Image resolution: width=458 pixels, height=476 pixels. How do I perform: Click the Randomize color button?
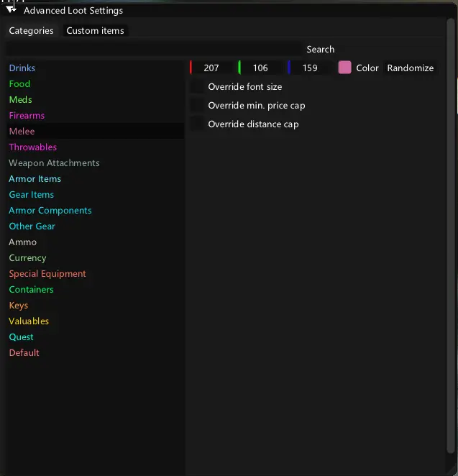(x=410, y=68)
